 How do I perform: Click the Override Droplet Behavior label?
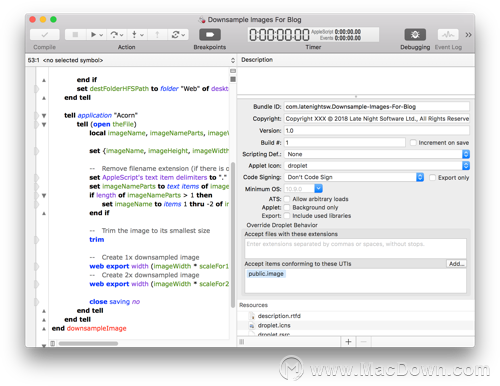pos(282,225)
